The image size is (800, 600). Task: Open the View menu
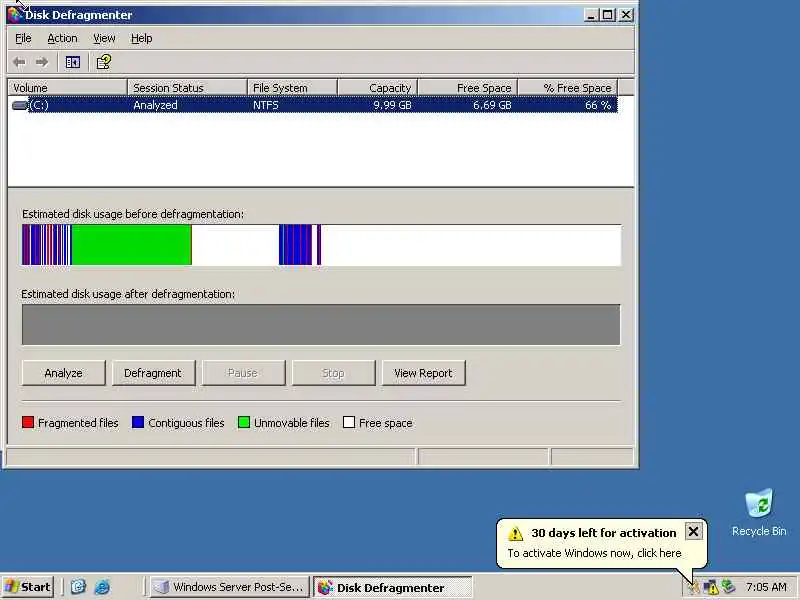click(x=104, y=38)
